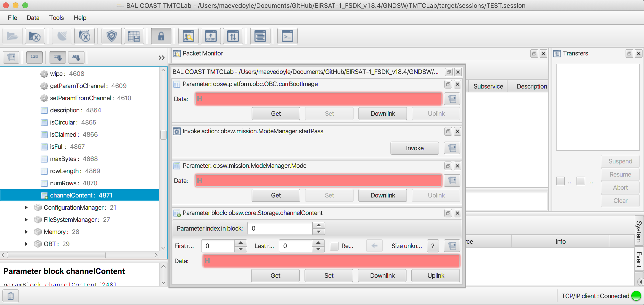The width and height of the screenshot is (644, 305).
Task: Click the Mode parameter data format icon
Action: [x=452, y=180]
